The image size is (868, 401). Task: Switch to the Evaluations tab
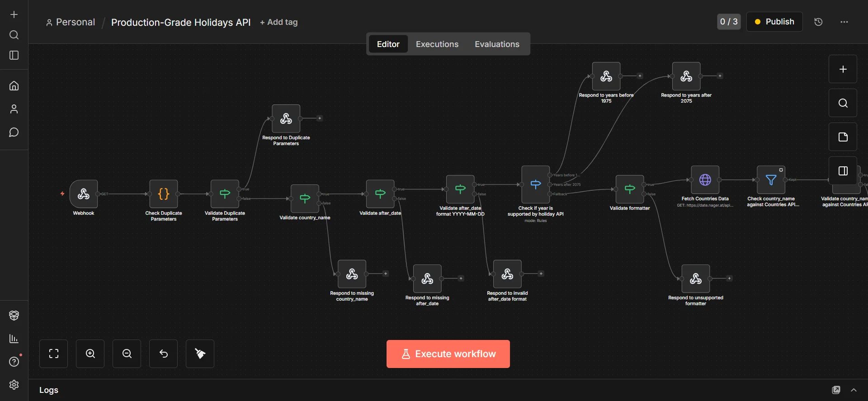[x=497, y=44]
